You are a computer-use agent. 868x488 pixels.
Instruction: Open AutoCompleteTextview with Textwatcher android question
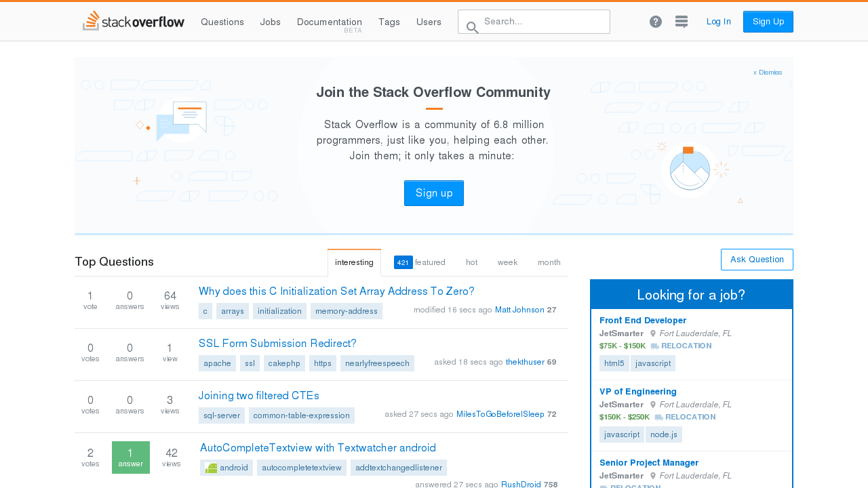pos(318,448)
